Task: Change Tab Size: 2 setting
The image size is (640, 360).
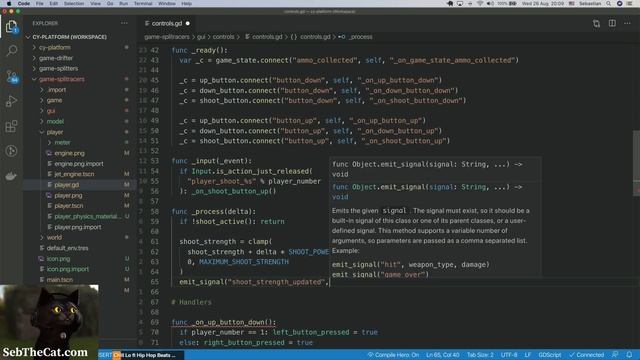Action: pos(480,355)
